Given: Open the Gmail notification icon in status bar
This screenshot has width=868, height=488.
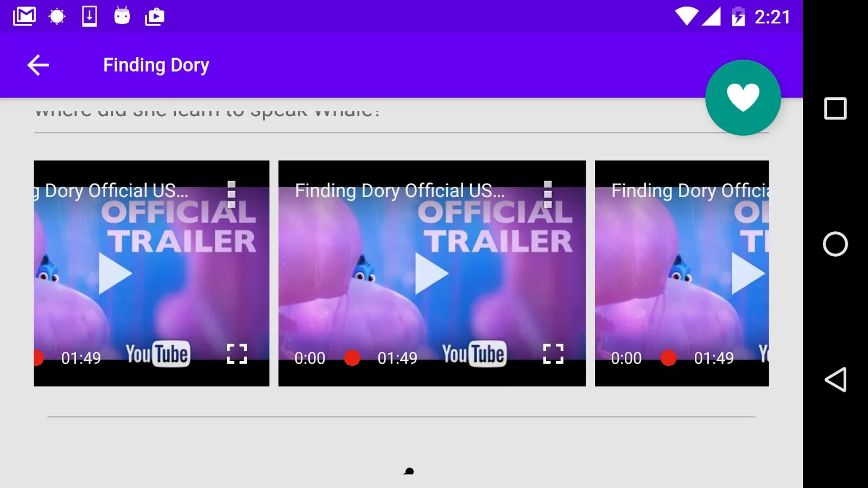Looking at the screenshot, I should pyautogui.click(x=24, y=16).
